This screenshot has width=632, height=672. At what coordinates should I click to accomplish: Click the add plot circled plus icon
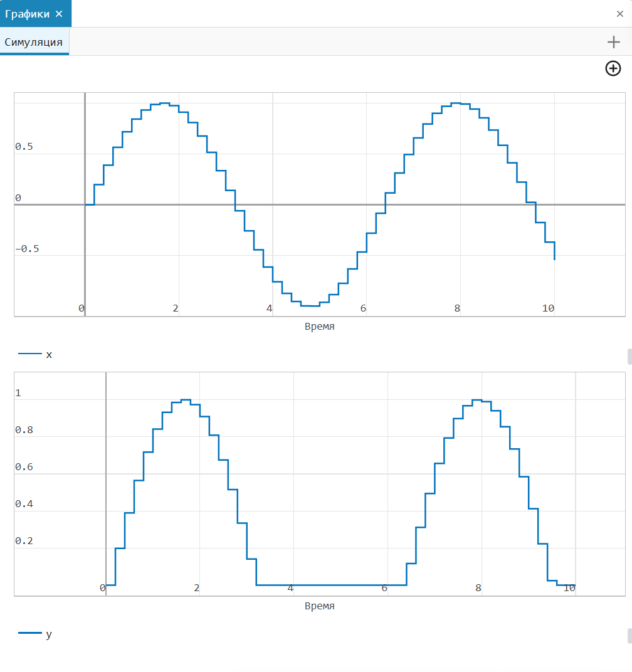click(x=613, y=68)
